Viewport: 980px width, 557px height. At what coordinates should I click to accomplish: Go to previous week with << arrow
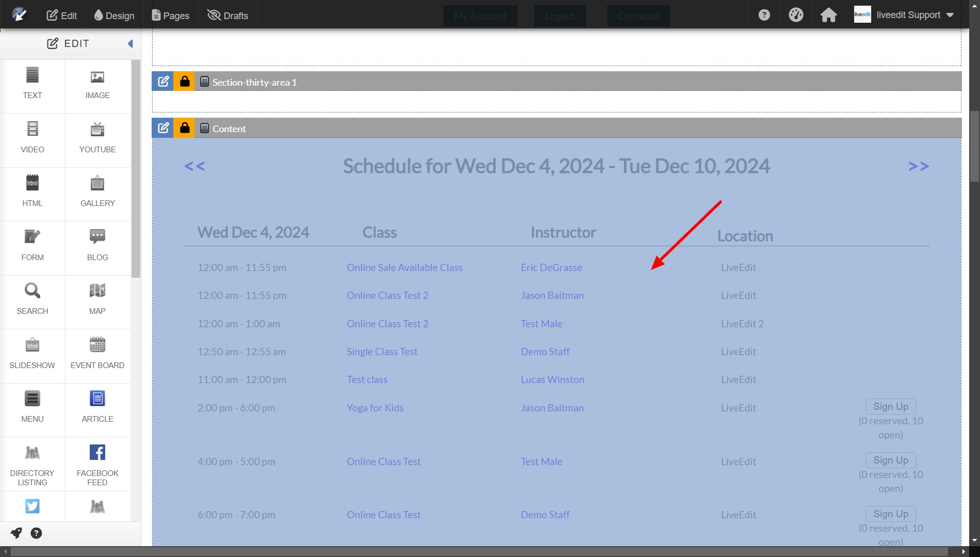pyautogui.click(x=194, y=166)
